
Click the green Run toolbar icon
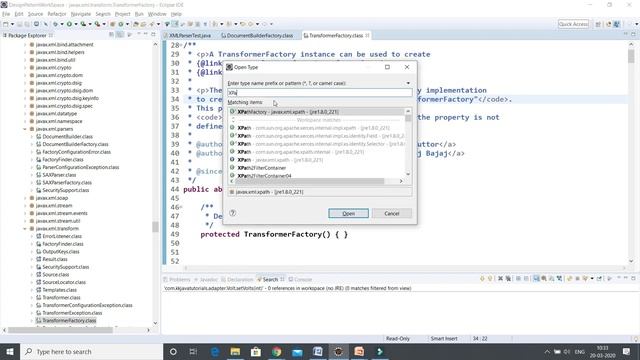(69, 24)
